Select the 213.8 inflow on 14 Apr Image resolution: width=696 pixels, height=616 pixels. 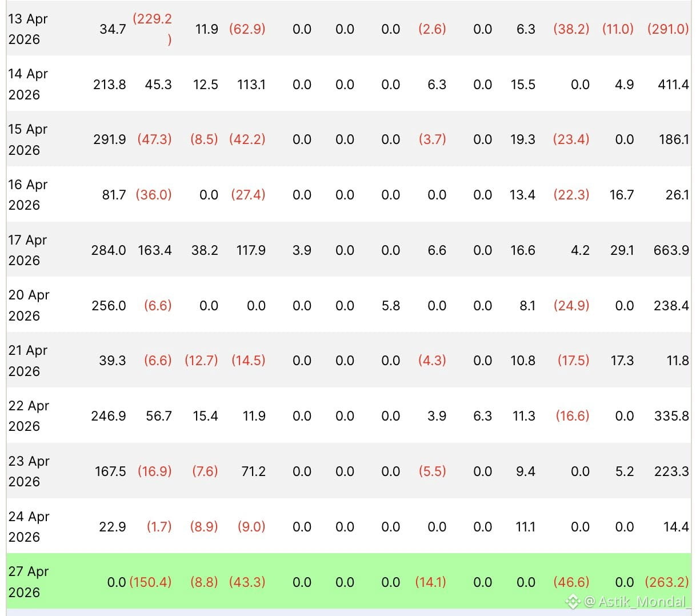click(110, 85)
